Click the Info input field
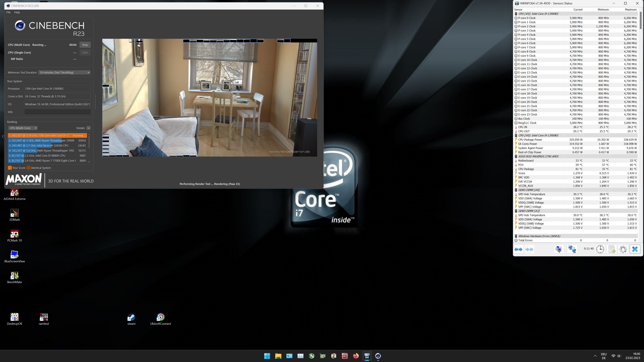 [57, 112]
